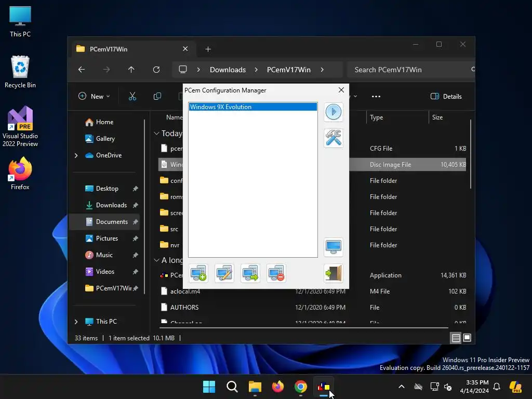Select Windows 9X Evolution configuration
532x399 pixels.
tap(253, 107)
